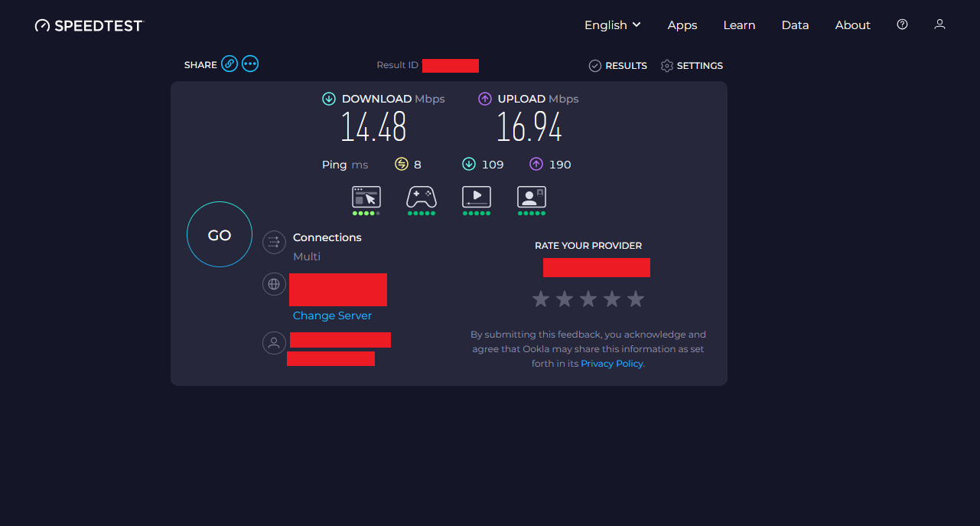Click the SHARE label
This screenshot has height=526, width=980.
[x=200, y=65]
